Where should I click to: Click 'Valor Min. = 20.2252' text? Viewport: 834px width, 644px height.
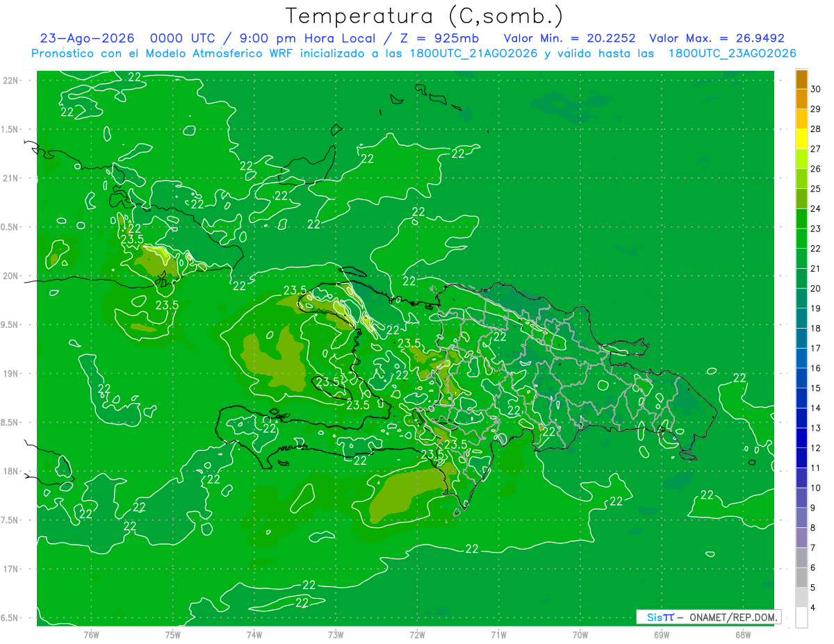[x=570, y=39]
